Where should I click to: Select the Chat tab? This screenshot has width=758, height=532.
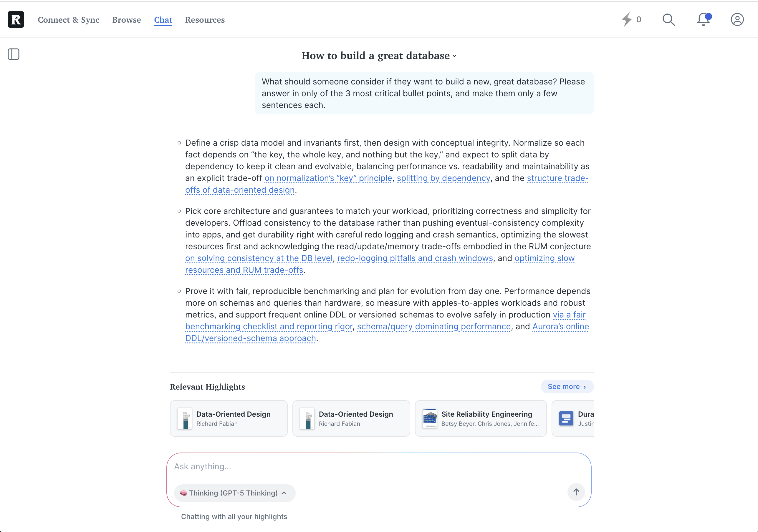pos(163,20)
